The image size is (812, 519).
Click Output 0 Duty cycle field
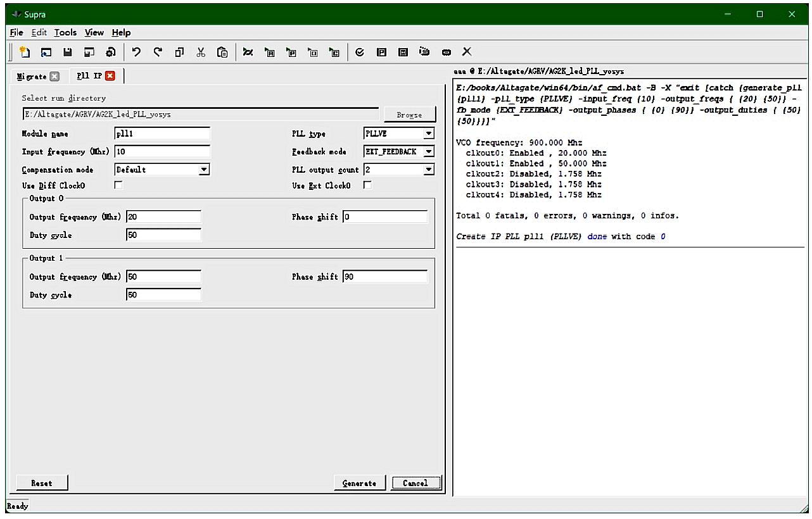[x=164, y=235]
